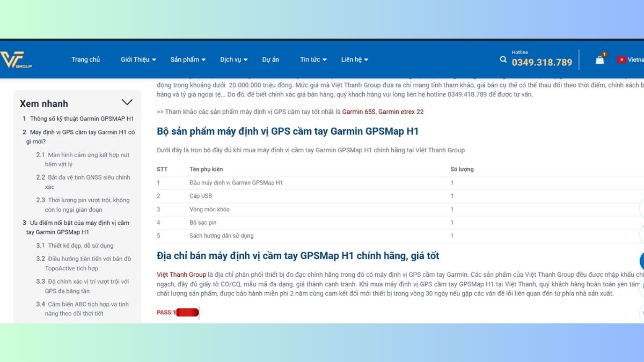This screenshot has width=644, height=362.
Task: Expand the Sản phẩm dropdown menu
Action: 188,60
